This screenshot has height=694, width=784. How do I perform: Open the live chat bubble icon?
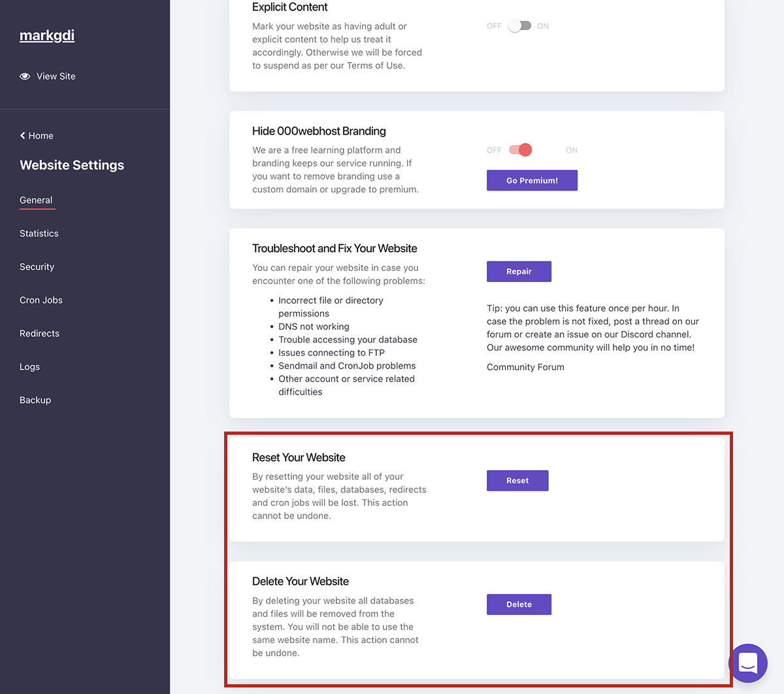pyautogui.click(x=748, y=663)
